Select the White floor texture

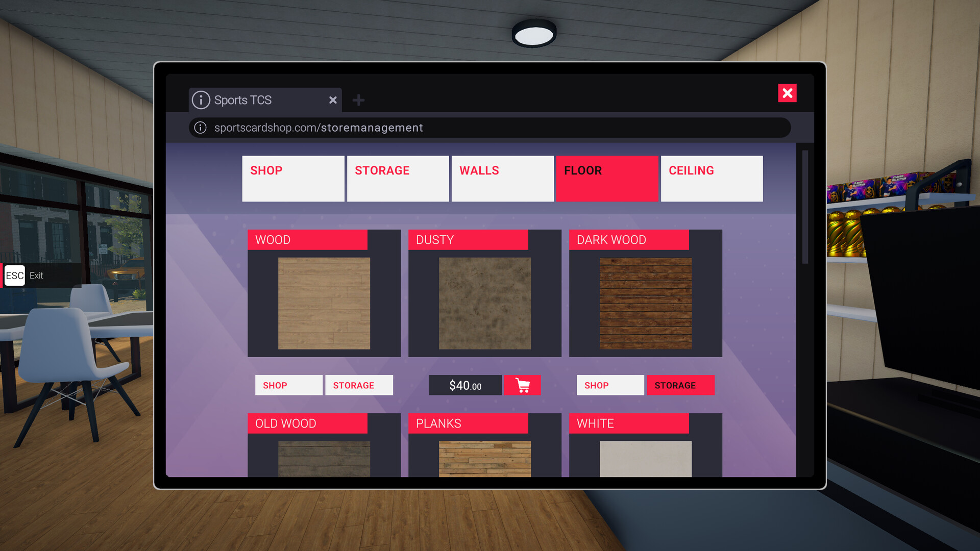click(x=645, y=459)
